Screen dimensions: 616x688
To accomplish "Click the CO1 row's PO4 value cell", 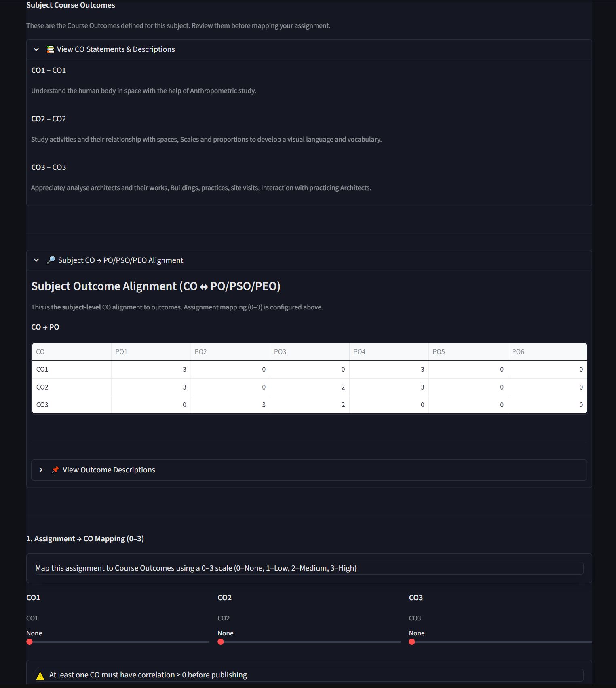I will tap(389, 369).
